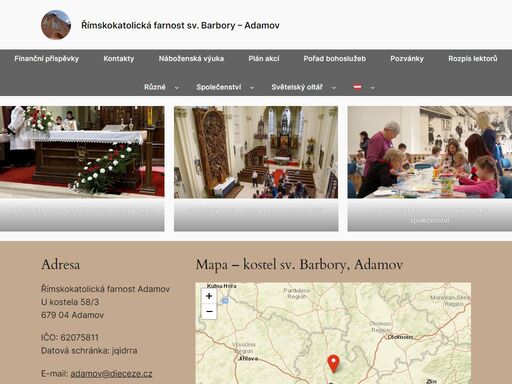This screenshot has width=512, height=384.
Task: Open the altar with flowers photo card
Action: [82, 168]
